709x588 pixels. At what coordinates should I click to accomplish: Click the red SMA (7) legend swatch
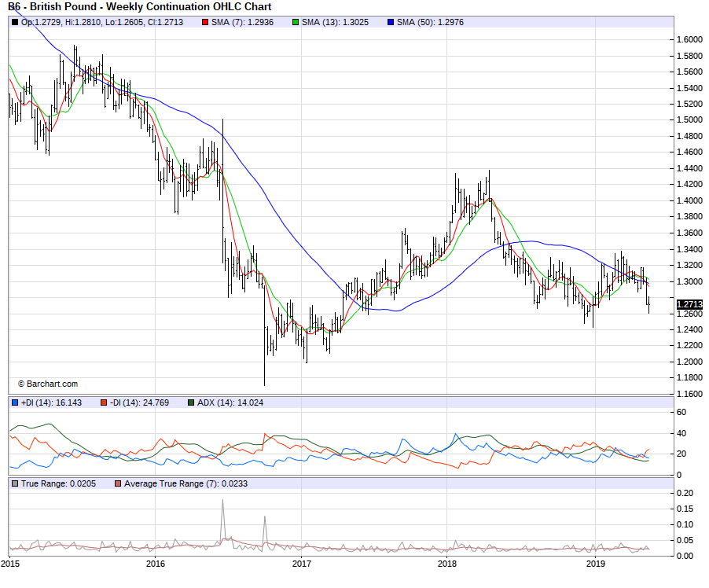205,22
